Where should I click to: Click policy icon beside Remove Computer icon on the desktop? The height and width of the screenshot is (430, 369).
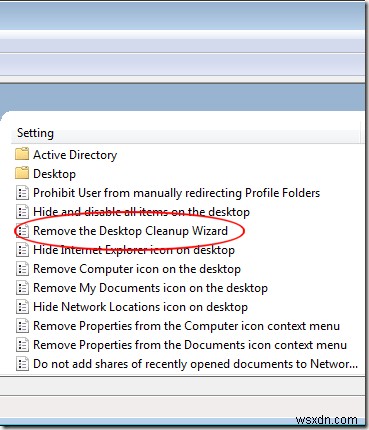[x=22, y=269]
